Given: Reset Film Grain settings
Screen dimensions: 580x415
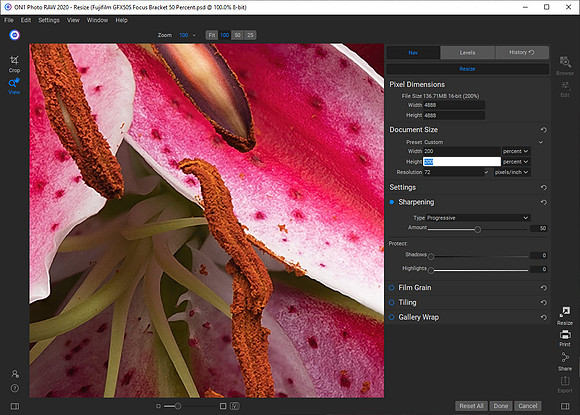Looking at the screenshot, I should click(x=543, y=288).
